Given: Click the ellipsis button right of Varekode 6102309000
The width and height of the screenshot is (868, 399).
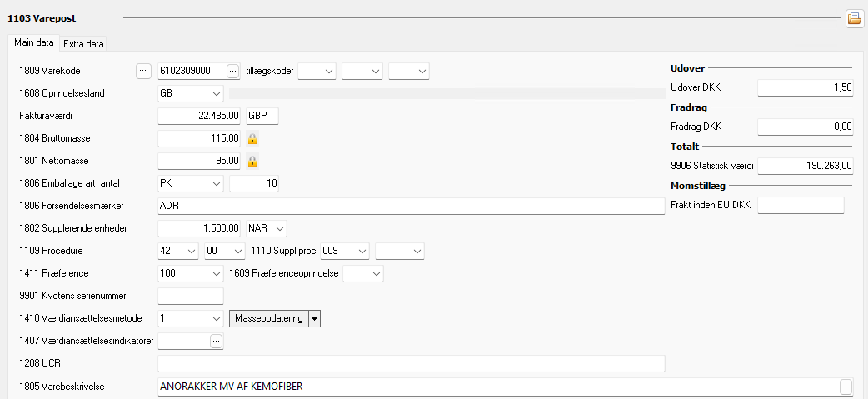Looking at the screenshot, I should (232, 71).
